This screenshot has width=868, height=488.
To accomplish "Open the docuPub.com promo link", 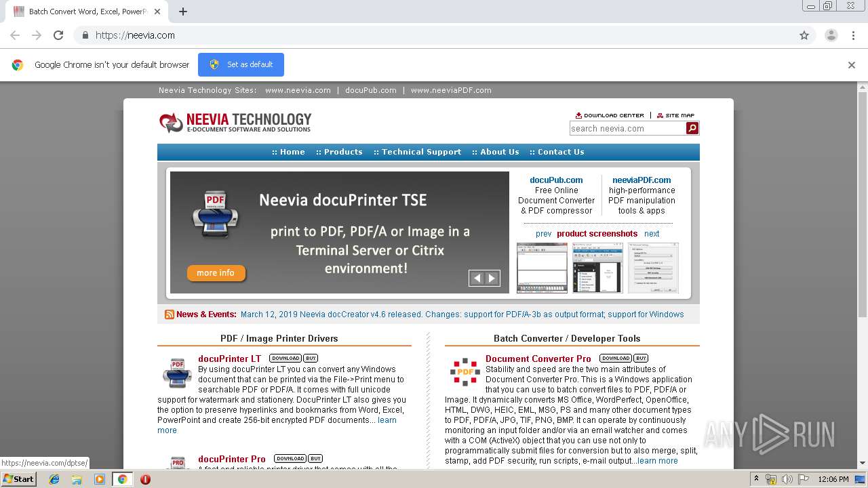I will click(x=556, y=180).
